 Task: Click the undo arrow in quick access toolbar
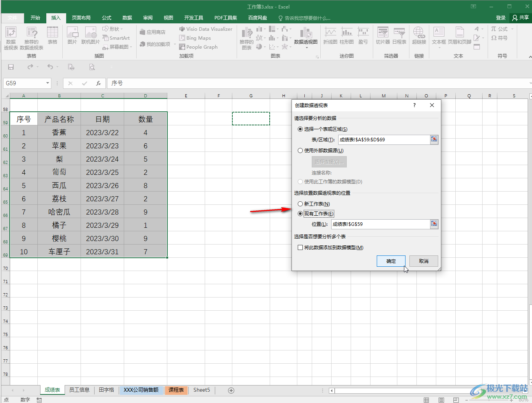pos(50,67)
